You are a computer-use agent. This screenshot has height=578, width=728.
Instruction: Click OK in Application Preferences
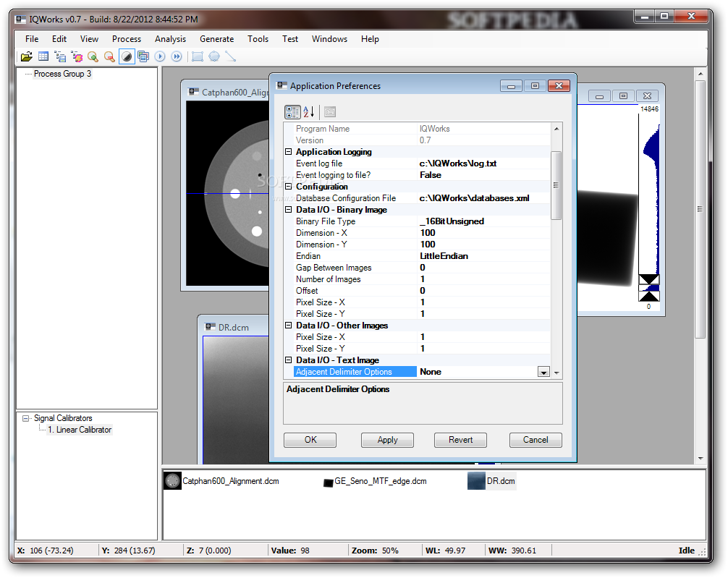pos(310,440)
